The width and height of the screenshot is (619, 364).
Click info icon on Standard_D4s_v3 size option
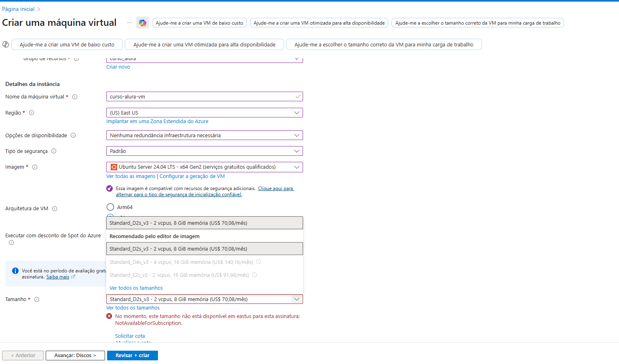259,261
